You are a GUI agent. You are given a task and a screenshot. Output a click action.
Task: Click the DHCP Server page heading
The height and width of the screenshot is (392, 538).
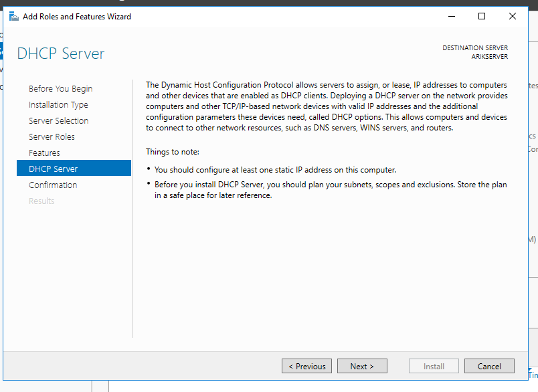click(x=61, y=54)
